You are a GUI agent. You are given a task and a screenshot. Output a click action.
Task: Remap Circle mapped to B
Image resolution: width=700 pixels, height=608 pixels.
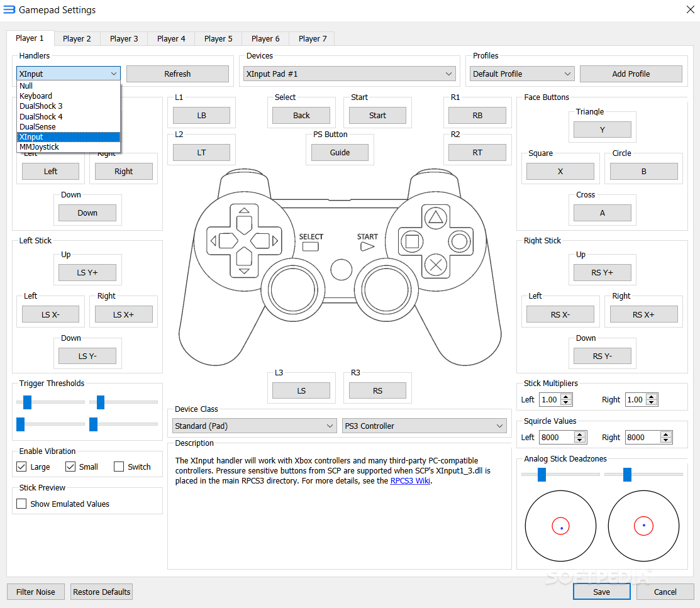(644, 171)
